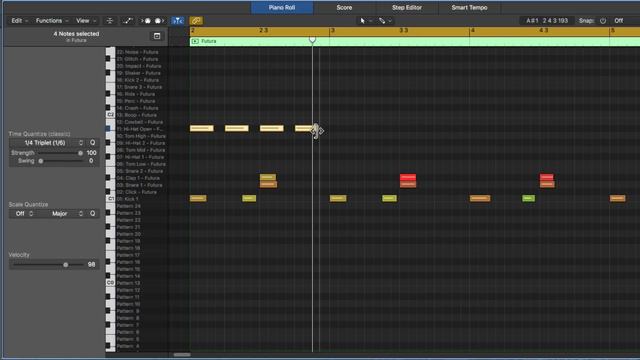Viewport: 640px width, 360px height.
Task: Click the horizontal scrollbar thumb at the bottom
Action: [182, 355]
